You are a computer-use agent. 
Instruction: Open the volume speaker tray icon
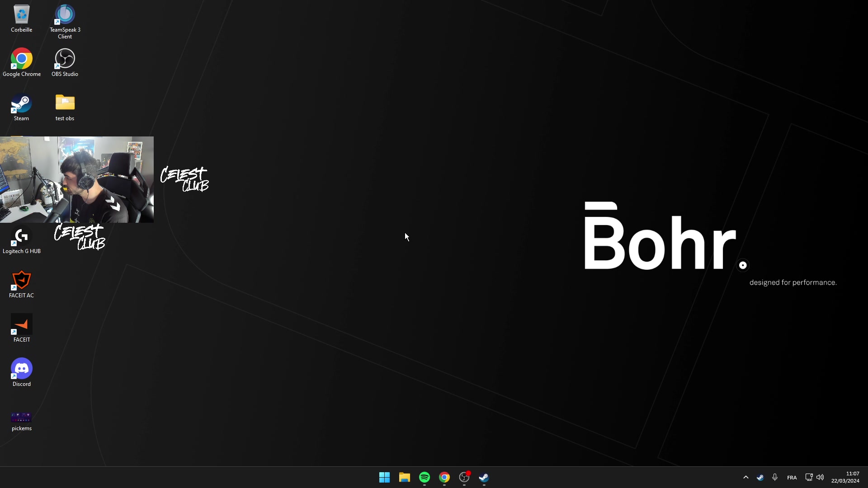(x=820, y=477)
